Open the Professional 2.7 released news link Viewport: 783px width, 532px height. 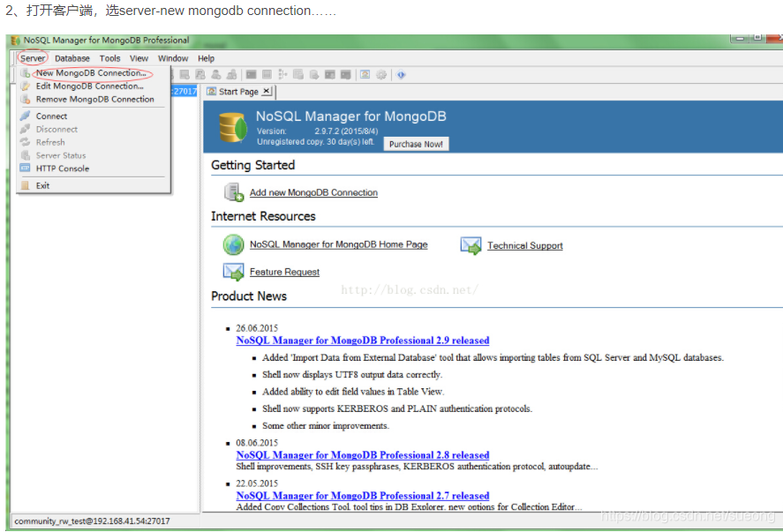(x=363, y=496)
